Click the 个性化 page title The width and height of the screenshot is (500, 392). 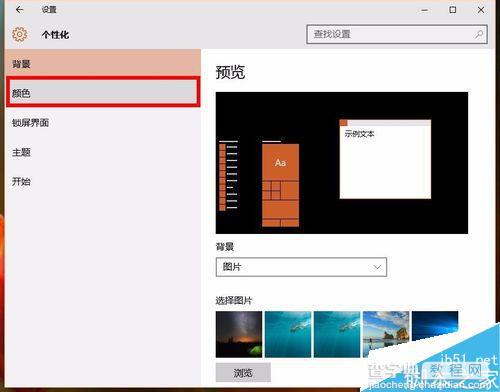coord(55,35)
